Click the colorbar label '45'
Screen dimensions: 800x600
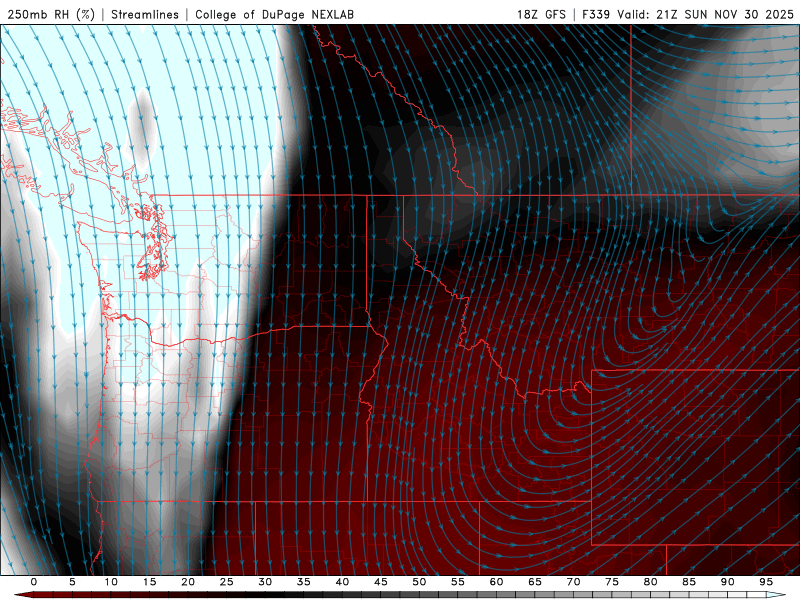[381, 582]
